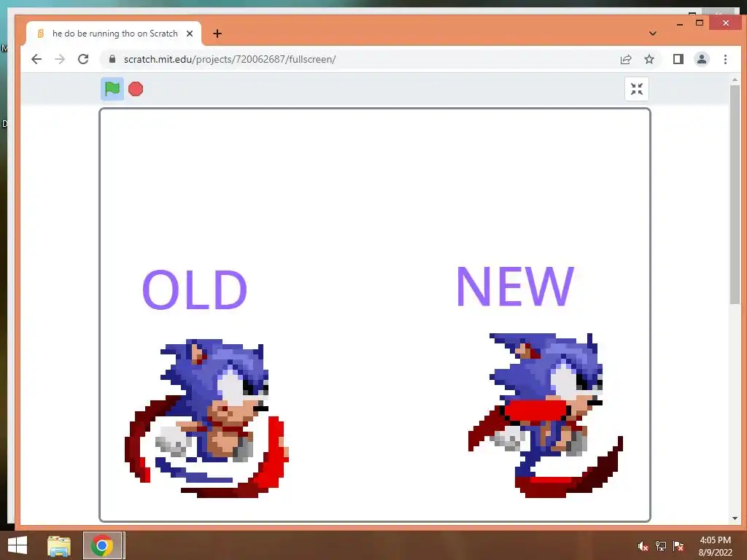Image resolution: width=747 pixels, height=560 pixels.
Task: Click the scrollbar up arrow
Action: pos(735,80)
